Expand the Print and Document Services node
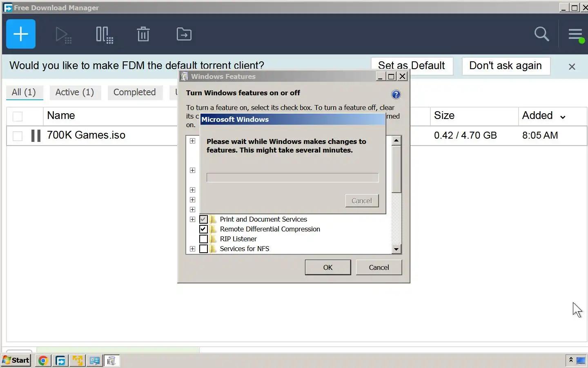This screenshot has height=368, width=588. [x=193, y=220]
